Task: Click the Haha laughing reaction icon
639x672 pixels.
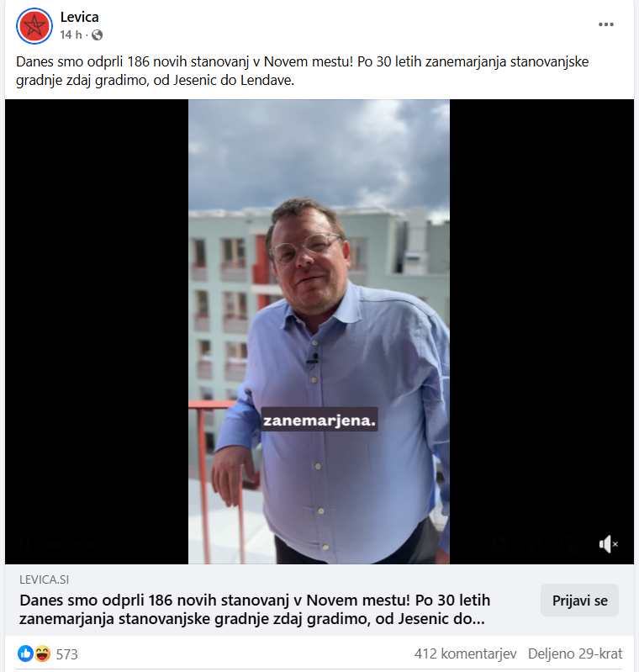Action: [42, 653]
